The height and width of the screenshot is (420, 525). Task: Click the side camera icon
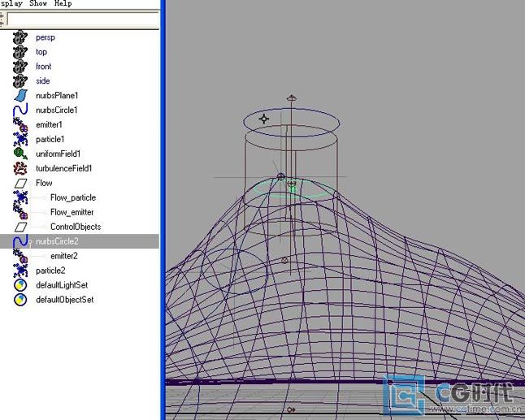point(20,81)
